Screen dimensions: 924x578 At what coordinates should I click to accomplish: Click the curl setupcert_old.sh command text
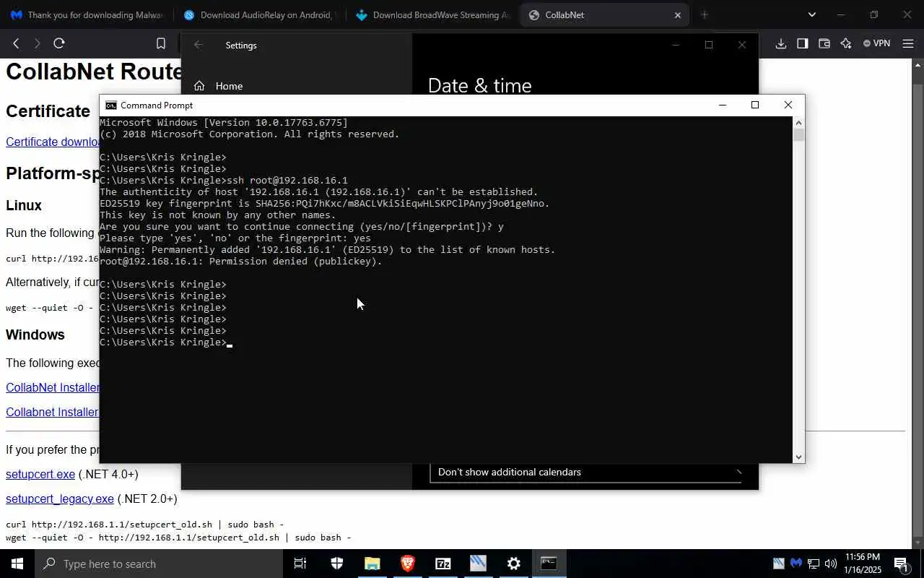point(145,525)
